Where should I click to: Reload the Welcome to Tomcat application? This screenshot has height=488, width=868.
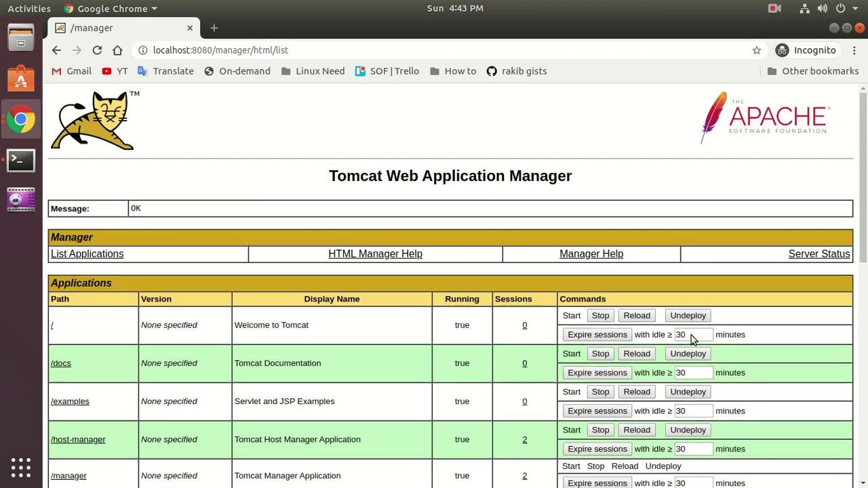click(x=637, y=315)
